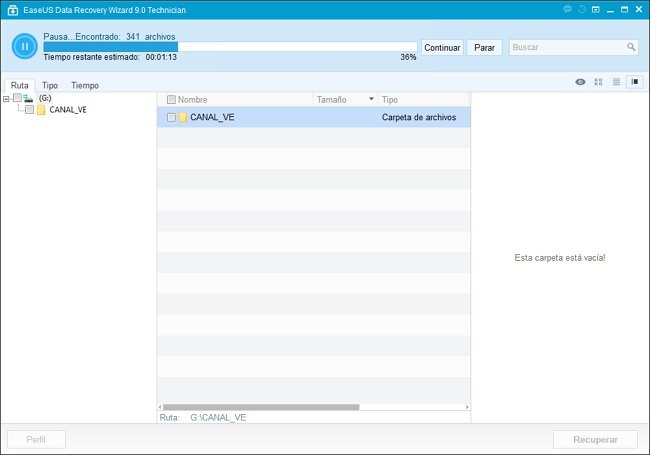
Task: Toggle the select-all checkbox beside Nombre
Action: (171, 99)
